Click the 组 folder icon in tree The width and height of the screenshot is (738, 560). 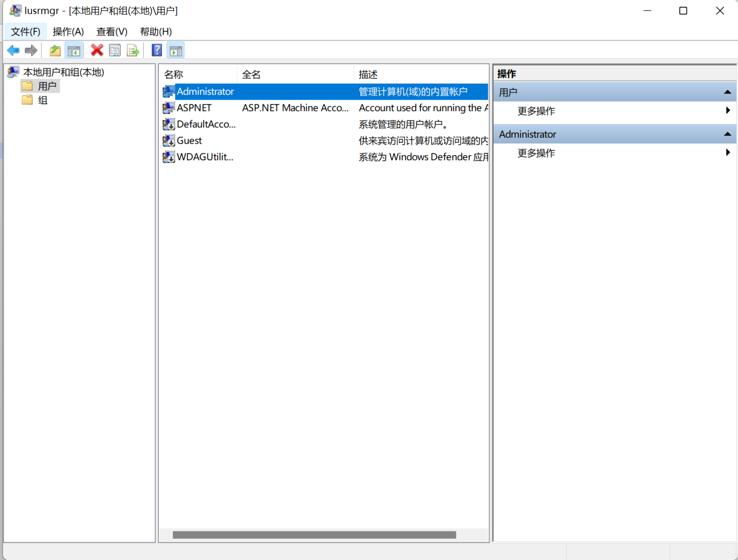coord(28,100)
